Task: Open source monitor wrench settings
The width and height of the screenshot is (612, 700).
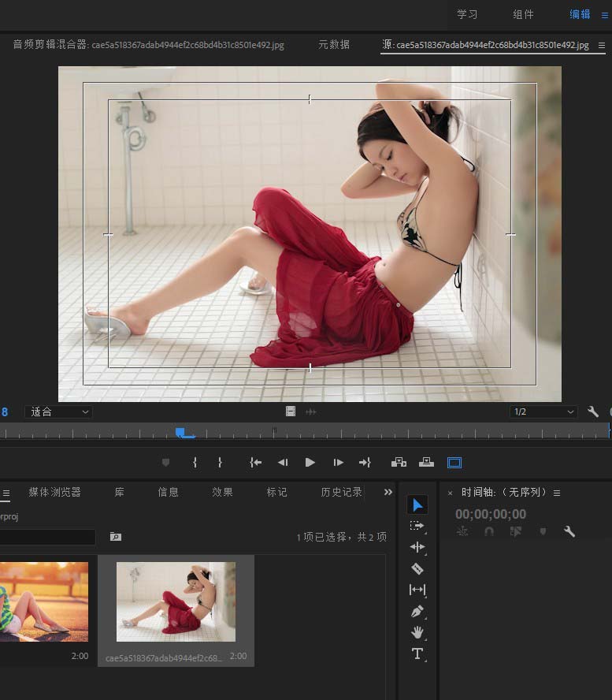Action: (593, 411)
